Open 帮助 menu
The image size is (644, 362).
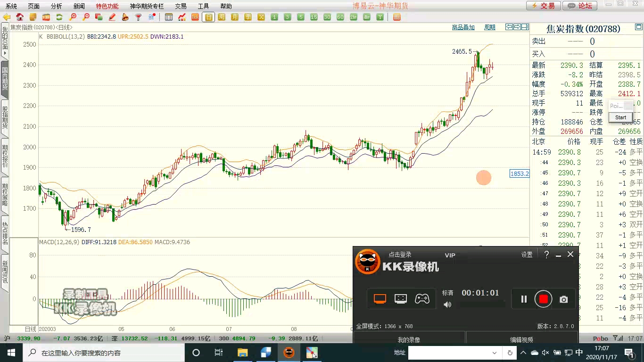tap(226, 6)
